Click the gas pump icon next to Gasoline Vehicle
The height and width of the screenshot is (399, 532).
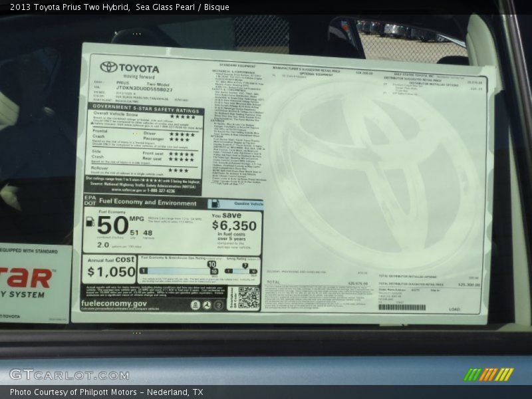(x=215, y=204)
